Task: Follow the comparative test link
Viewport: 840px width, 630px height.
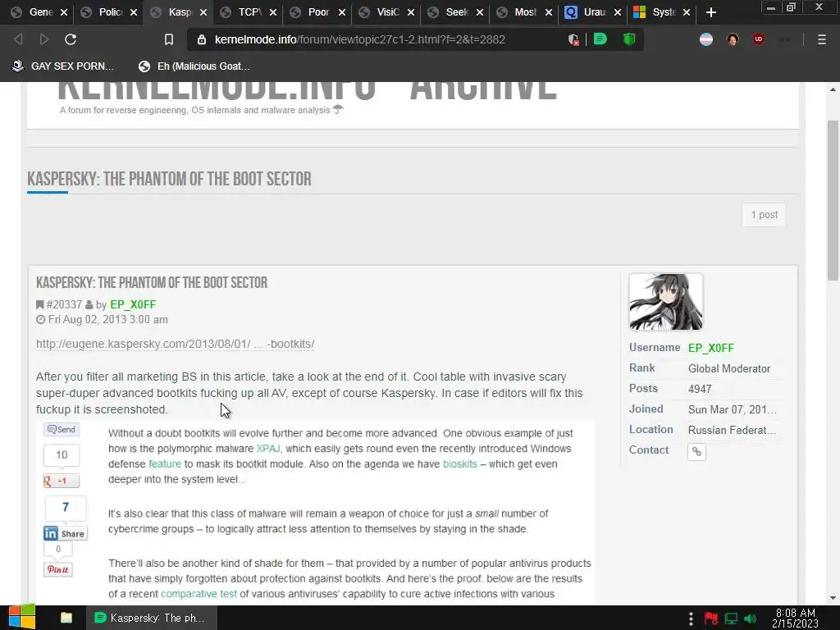Action: pos(199,594)
